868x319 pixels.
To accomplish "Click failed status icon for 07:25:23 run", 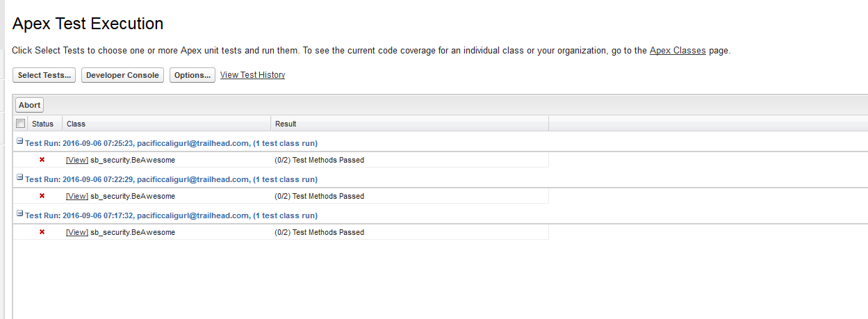I will [42, 160].
